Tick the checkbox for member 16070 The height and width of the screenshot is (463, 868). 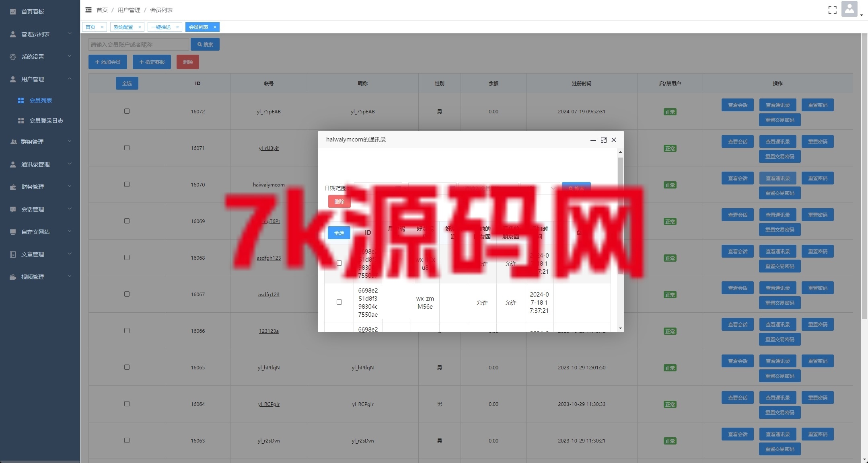pyautogui.click(x=127, y=184)
